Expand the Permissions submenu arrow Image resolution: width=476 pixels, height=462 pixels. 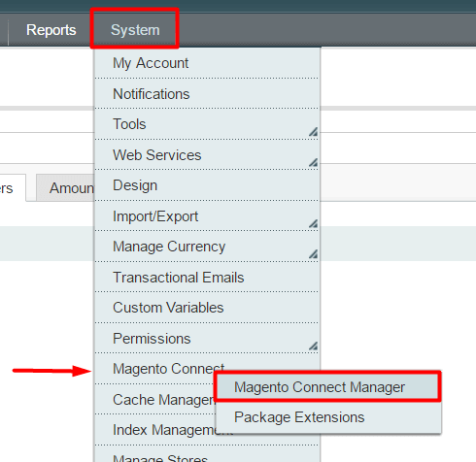(313, 346)
